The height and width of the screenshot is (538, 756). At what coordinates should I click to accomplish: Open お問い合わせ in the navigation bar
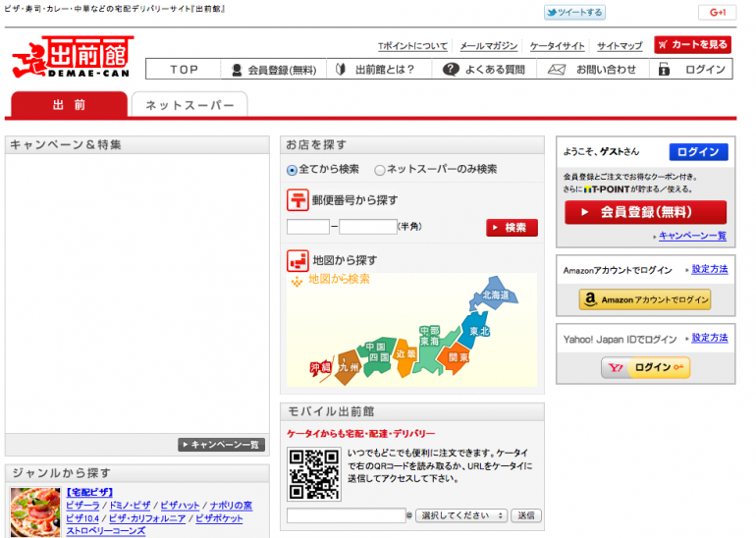tap(592, 70)
